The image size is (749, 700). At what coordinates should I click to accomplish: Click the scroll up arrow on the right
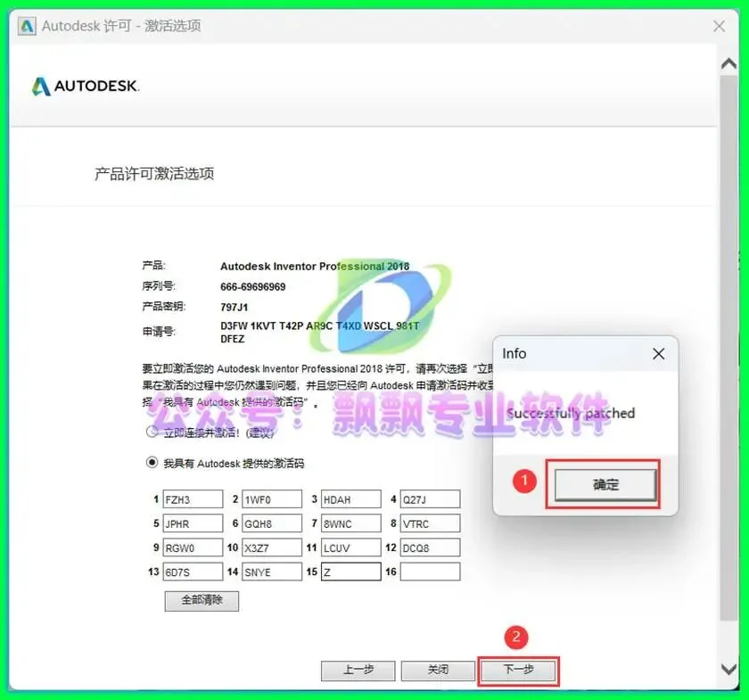point(728,63)
